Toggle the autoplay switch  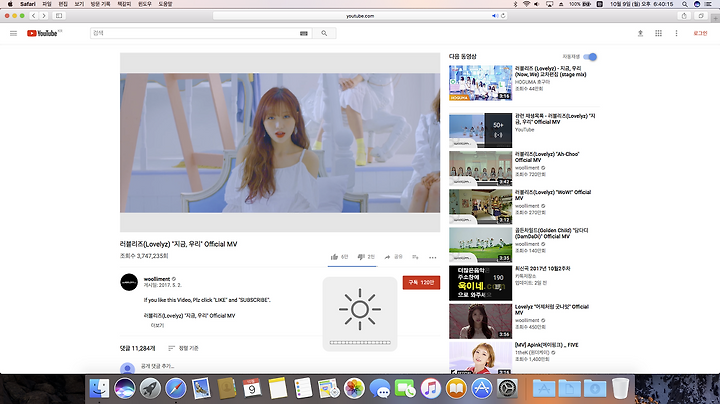[590, 57]
